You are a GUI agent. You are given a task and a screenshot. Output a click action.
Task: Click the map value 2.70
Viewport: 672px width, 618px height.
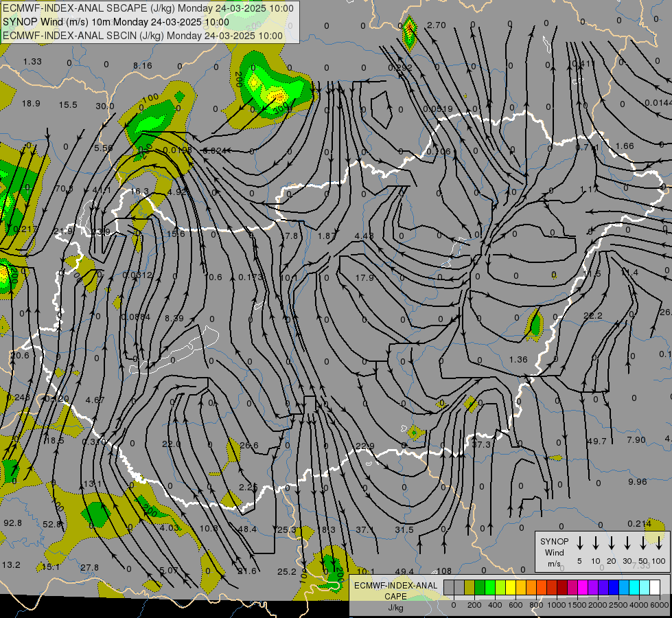[437, 25]
